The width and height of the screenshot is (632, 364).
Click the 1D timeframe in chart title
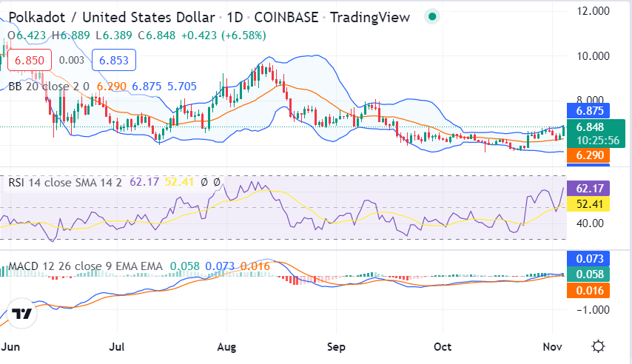coord(235,17)
